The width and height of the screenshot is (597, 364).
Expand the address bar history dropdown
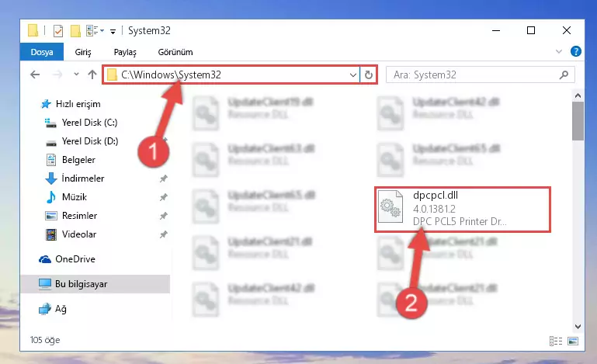tap(353, 75)
